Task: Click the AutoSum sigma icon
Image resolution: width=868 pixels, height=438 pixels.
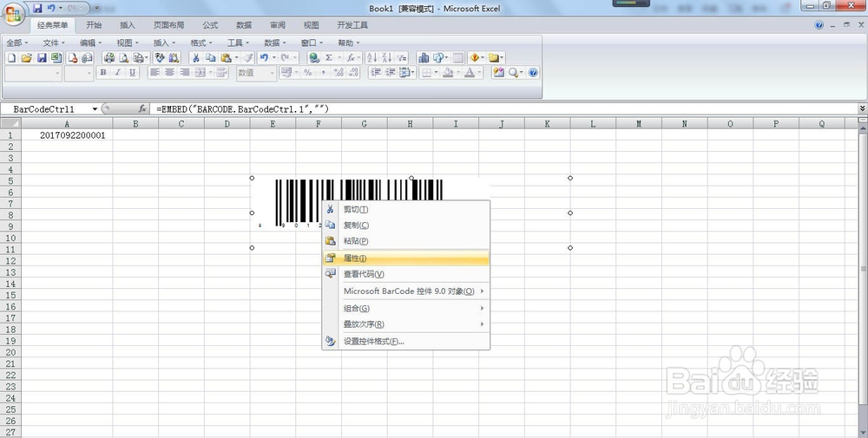Action: point(329,57)
